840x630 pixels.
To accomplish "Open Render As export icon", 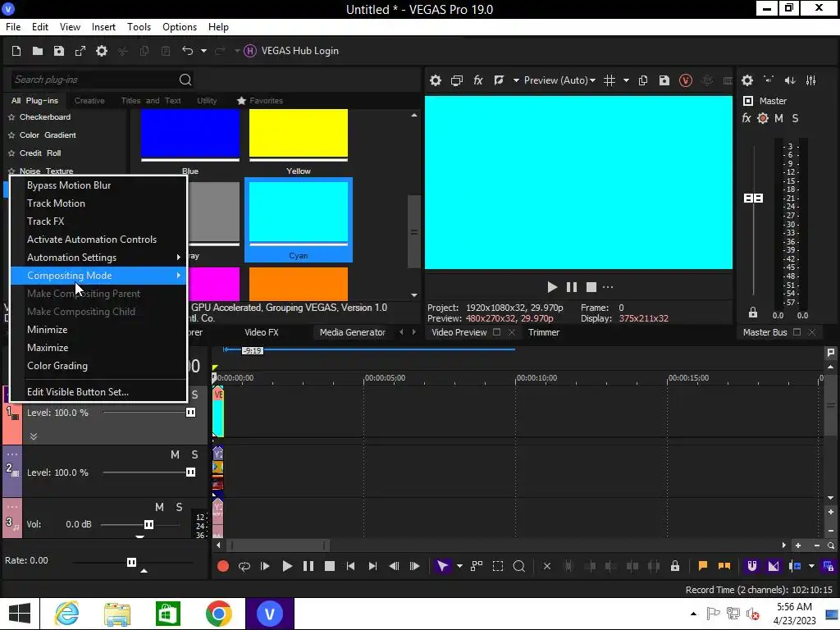I will [80, 51].
